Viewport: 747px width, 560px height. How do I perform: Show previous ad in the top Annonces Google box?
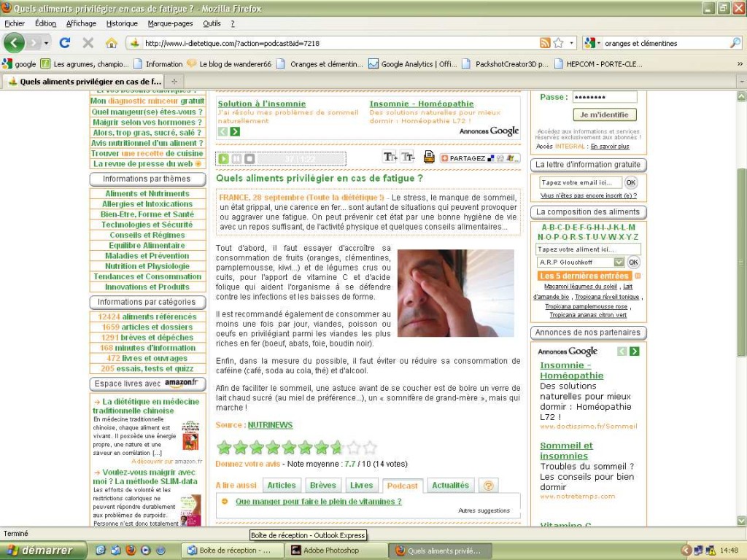(223, 131)
